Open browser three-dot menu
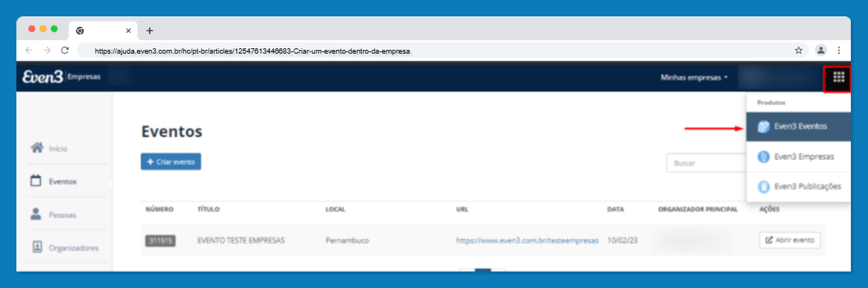The image size is (868, 288). (839, 51)
